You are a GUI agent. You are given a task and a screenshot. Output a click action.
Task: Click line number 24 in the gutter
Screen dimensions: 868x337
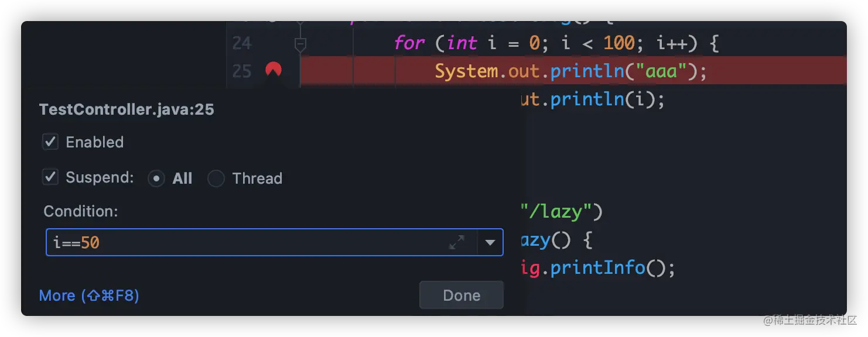click(x=242, y=43)
